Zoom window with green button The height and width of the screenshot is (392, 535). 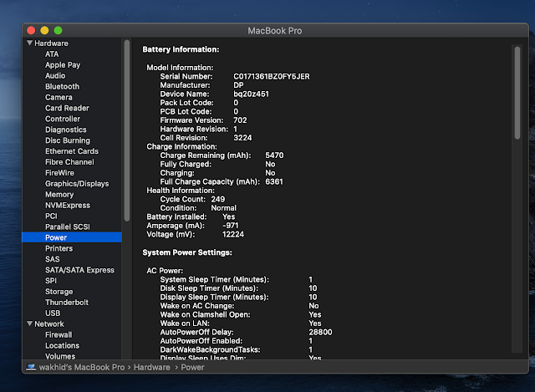coord(58,30)
